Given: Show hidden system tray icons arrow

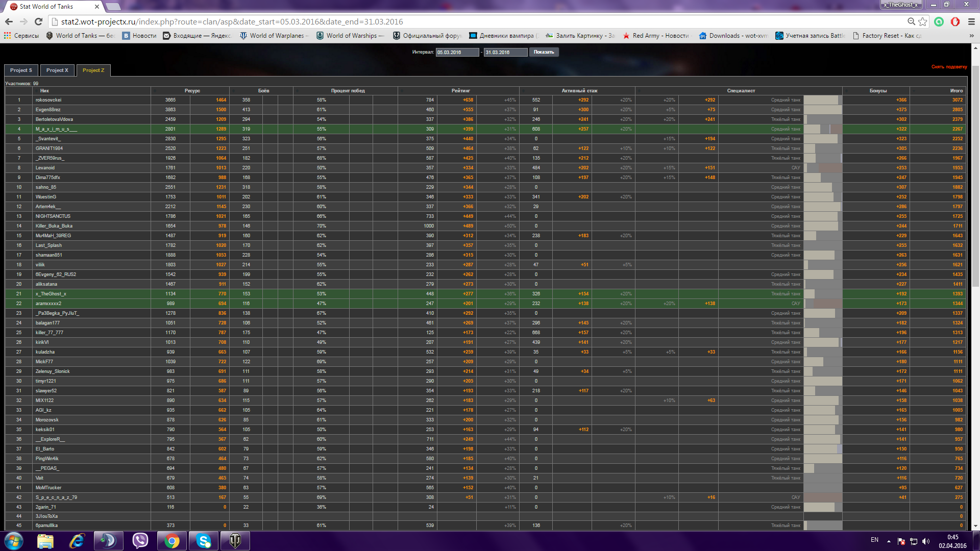Looking at the screenshot, I should tap(889, 541).
